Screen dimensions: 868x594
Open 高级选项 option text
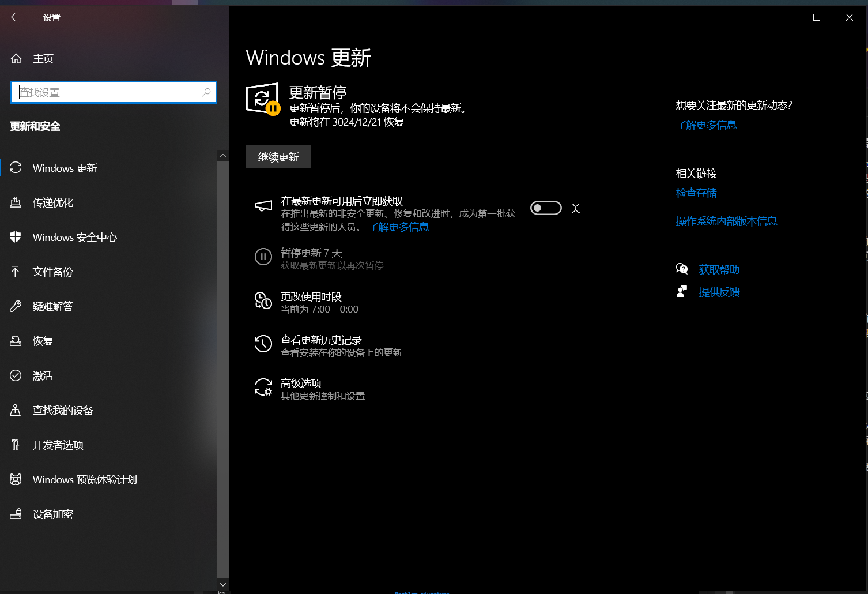[x=301, y=384]
